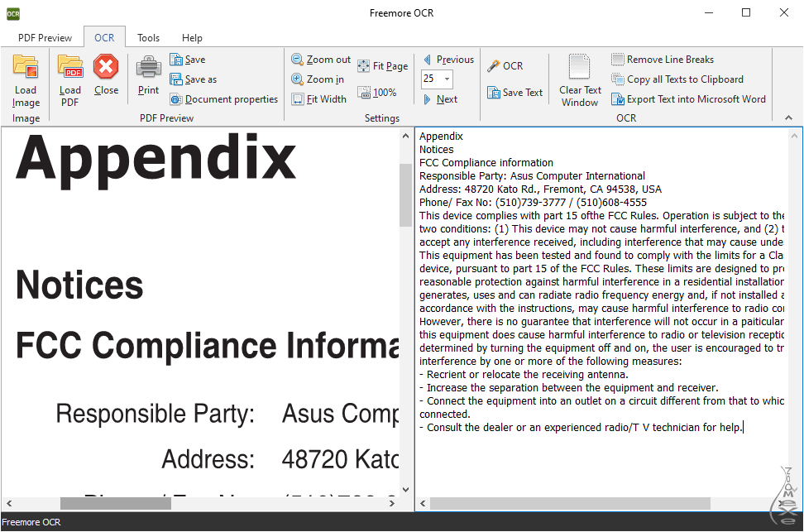Open Document properties
The height and width of the screenshot is (532, 804).
(224, 99)
